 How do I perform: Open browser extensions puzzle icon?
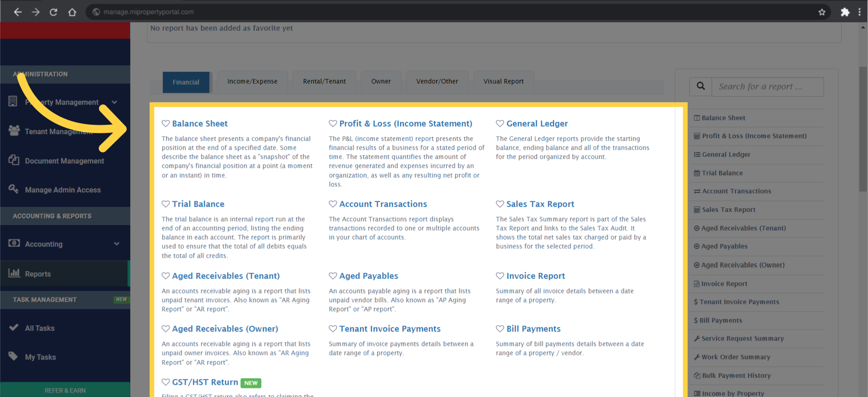[x=845, y=12]
